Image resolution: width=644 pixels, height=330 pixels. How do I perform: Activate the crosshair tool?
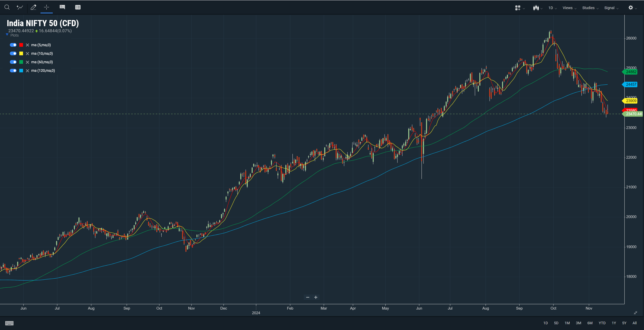tap(46, 7)
